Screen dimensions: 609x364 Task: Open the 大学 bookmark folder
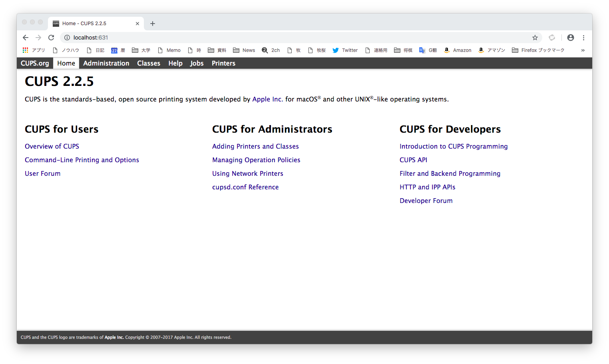tap(141, 50)
